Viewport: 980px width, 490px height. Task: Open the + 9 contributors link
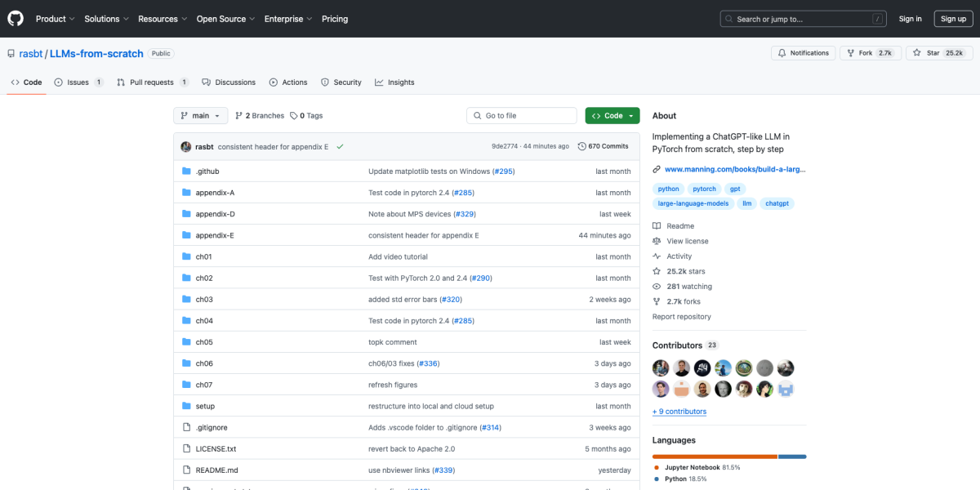tap(679, 412)
